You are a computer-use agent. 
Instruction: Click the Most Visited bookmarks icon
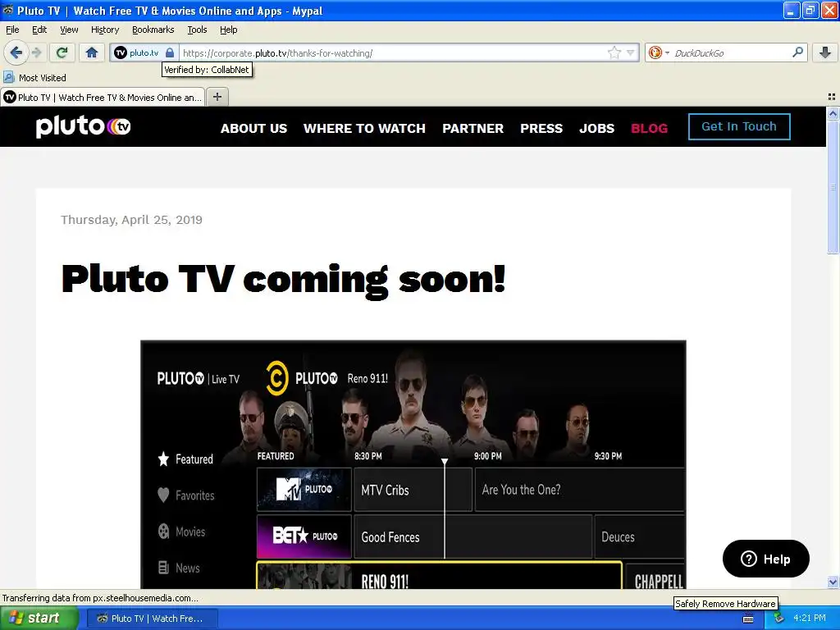(x=8, y=77)
